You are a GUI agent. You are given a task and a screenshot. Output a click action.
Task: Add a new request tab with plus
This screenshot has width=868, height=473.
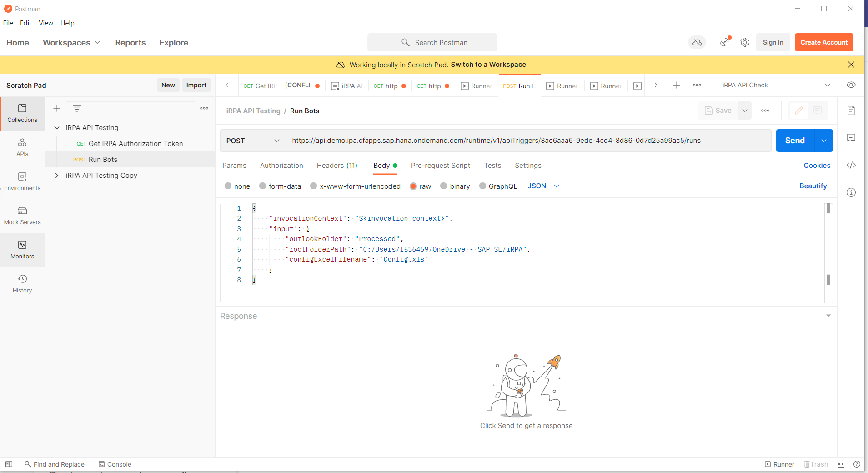pos(677,85)
